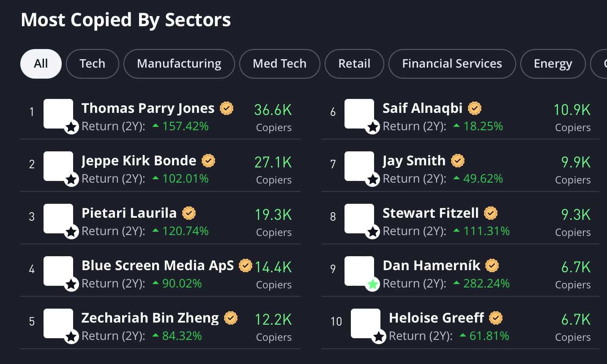Click the 36.6K copiers count
Viewport: 607px width, 364px height.
273,110
